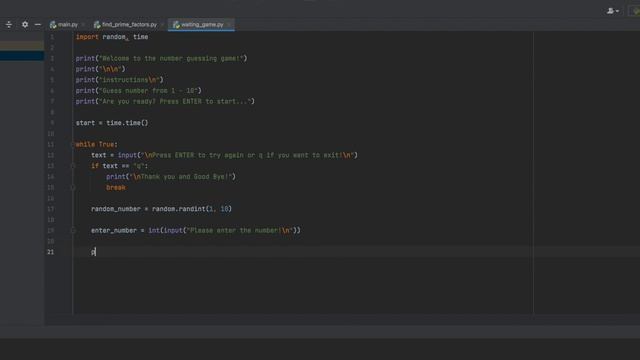This screenshot has height=360, width=640.
Task: Switch to the main.py tab
Action: [x=64, y=25]
